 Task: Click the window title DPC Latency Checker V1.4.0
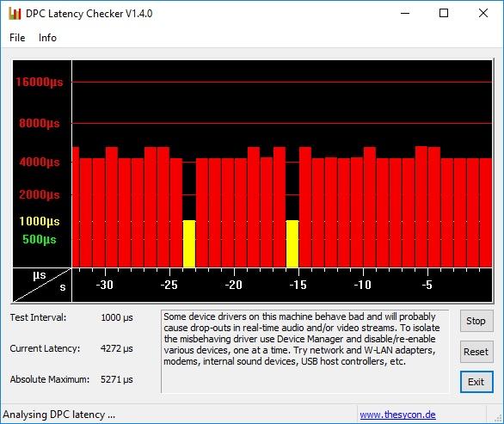pyautogui.click(x=89, y=14)
